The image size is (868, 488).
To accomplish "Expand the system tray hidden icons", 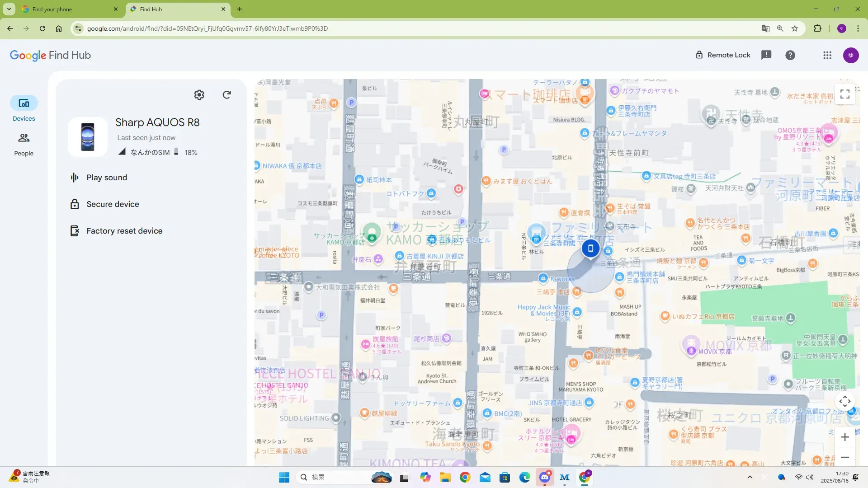I will [x=750, y=477].
